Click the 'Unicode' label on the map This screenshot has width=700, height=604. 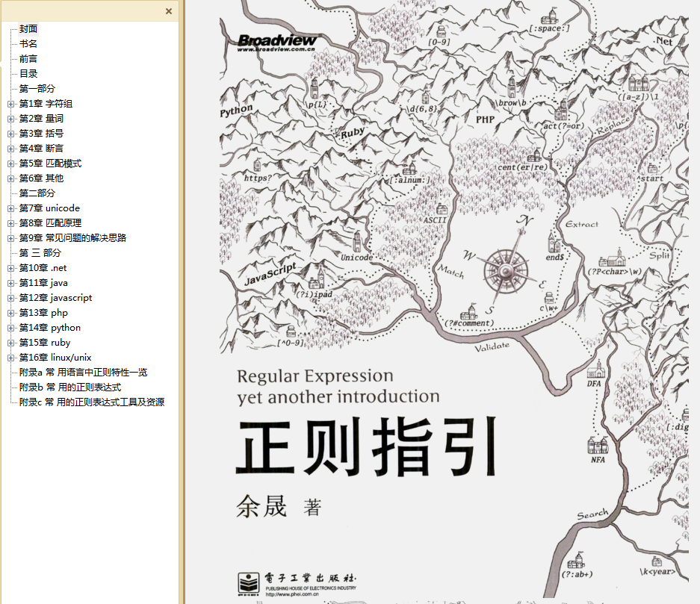[356, 258]
